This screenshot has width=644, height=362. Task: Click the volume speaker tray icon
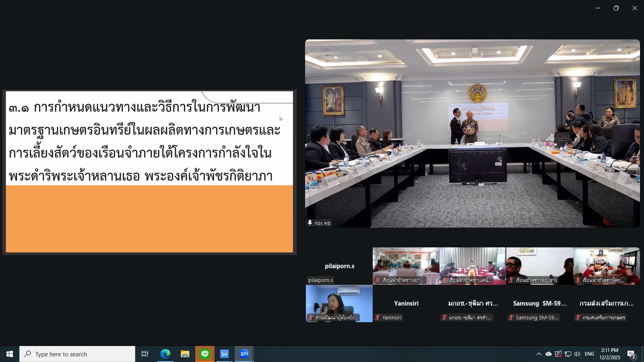(577, 354)
